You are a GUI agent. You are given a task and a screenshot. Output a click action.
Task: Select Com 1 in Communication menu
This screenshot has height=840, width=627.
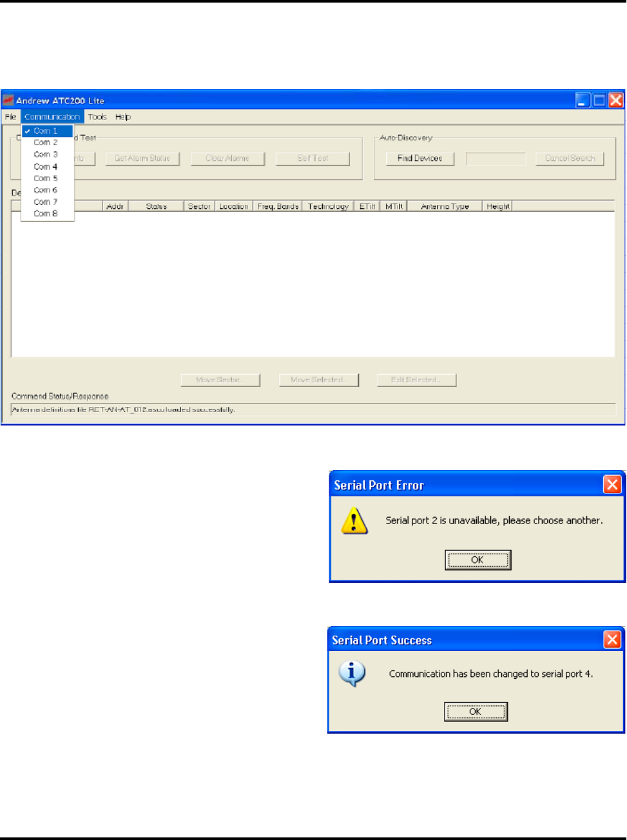tap(48, 131)
